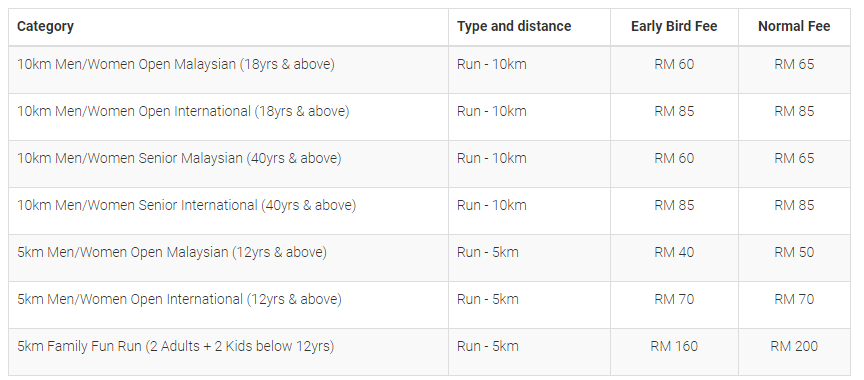Click the Early Bird Fee header
The image size is (864, 380).
pyautogui.click(x=674, y=26)
